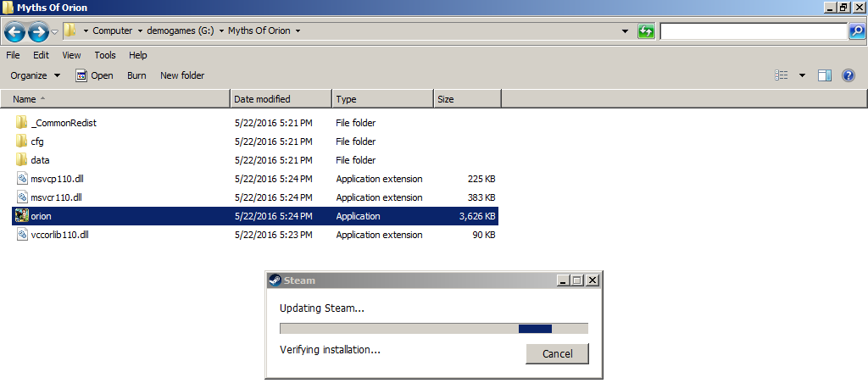Viewport: 868px width, 383px height.
Task: Open the view options dropdown arrow
Action: pyautogui.click(x=802, y=75)
